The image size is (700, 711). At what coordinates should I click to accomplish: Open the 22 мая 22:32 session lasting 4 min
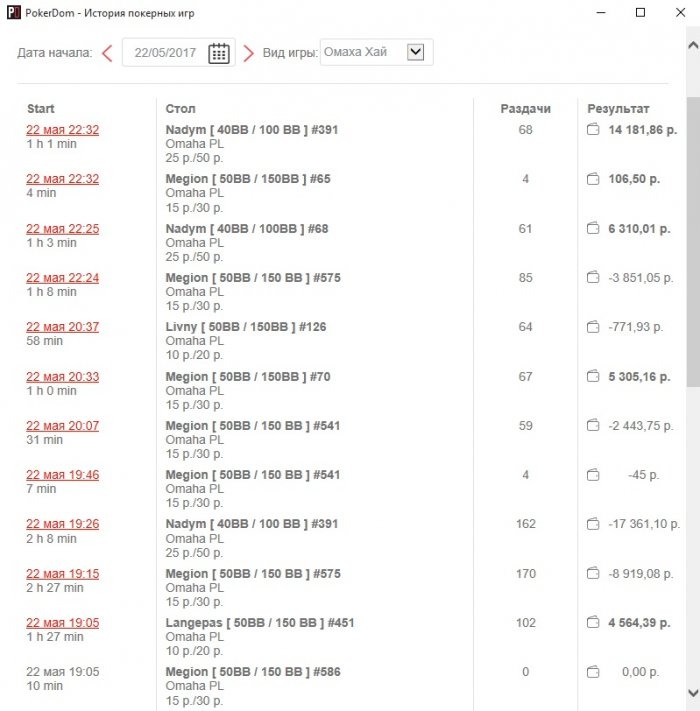63,179
